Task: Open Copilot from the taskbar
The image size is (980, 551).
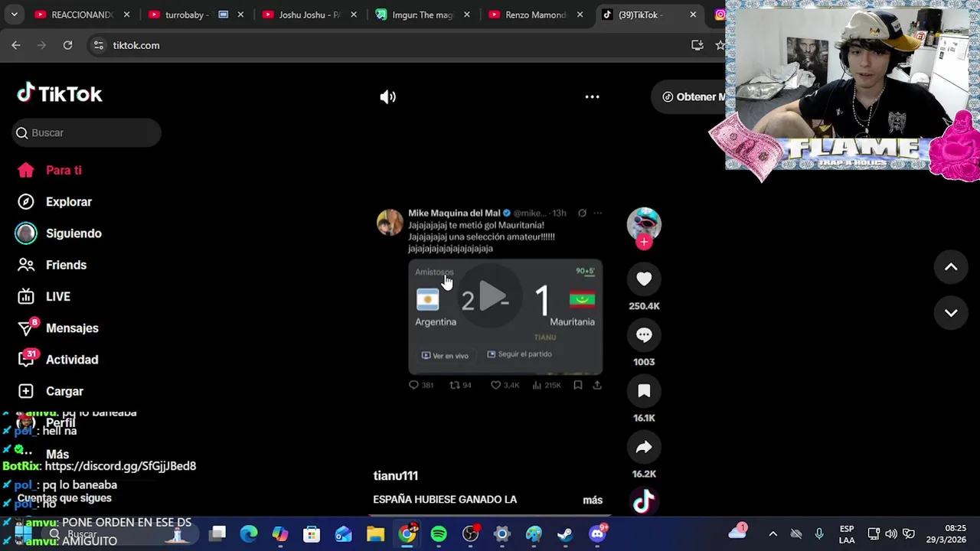Action: 280,533
